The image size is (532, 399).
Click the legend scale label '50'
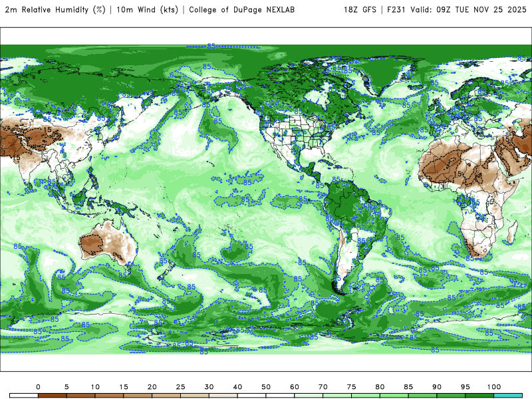[266, 387]
